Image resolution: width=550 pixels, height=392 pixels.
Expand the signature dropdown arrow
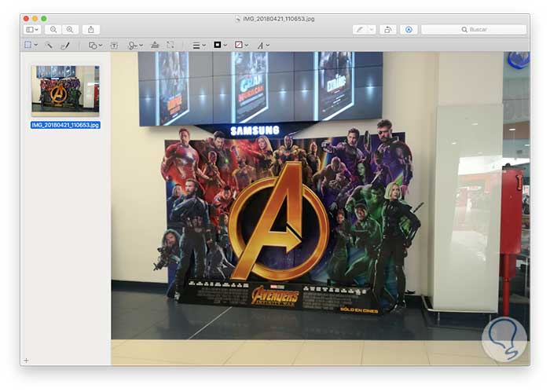(x=141, y=46)
